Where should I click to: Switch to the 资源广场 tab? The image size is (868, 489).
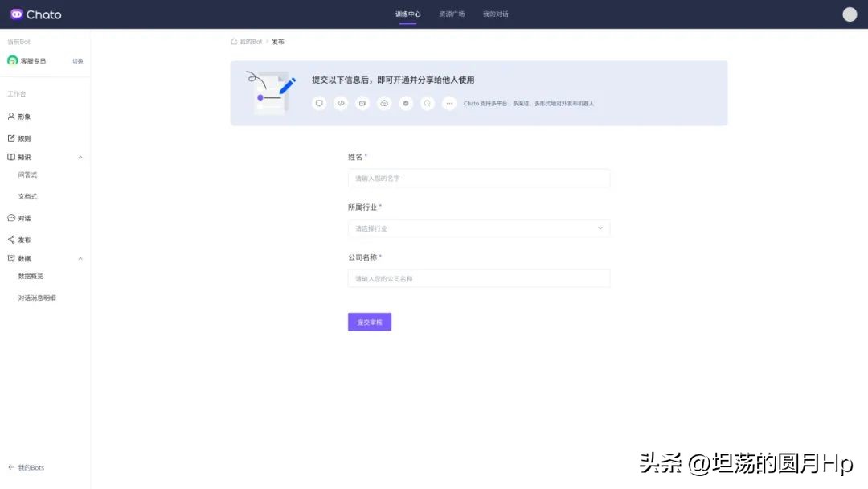(452, 14)
